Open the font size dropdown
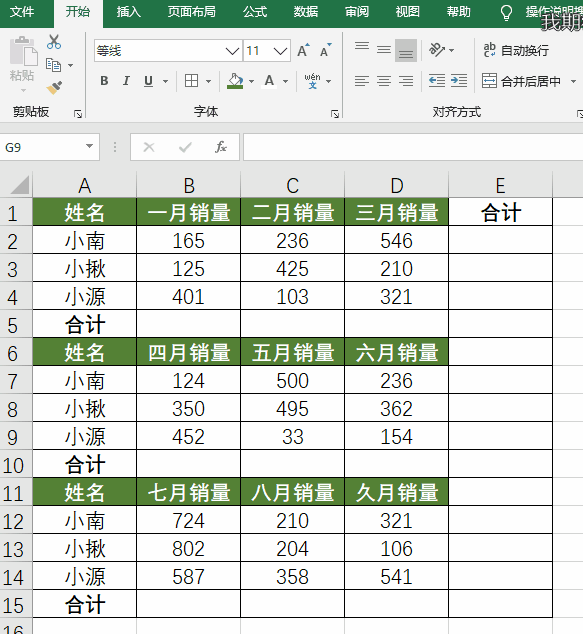The image size is (583, 634). 280,51
